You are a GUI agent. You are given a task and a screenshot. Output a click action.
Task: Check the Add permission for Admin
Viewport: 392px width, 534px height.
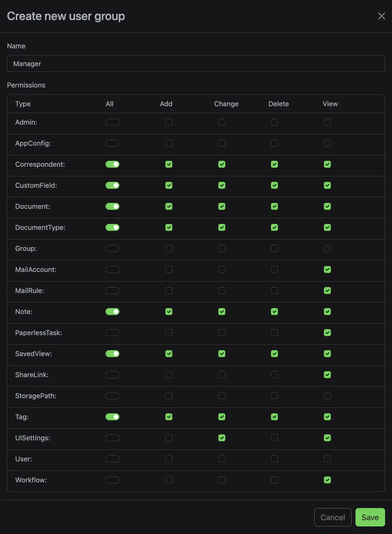[169, 122]
